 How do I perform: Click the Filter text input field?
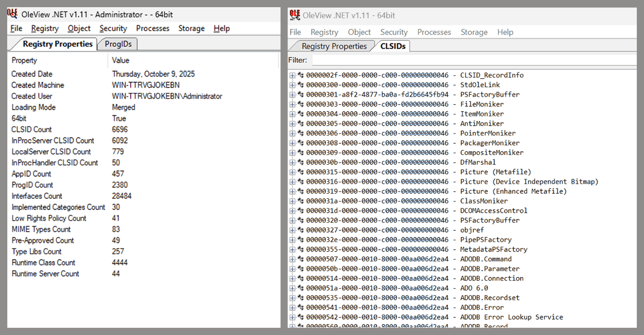[474, 60]
